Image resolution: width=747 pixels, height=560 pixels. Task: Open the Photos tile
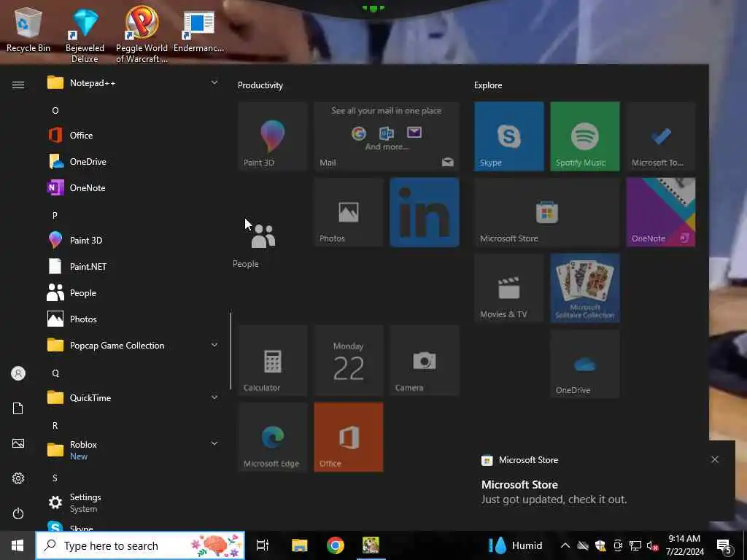tap(348, 212)
